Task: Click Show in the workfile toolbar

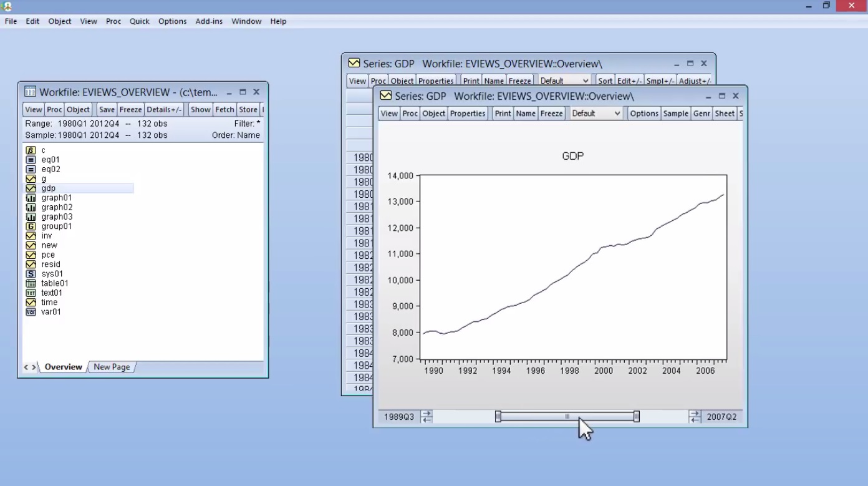Action: click(201, 110)
